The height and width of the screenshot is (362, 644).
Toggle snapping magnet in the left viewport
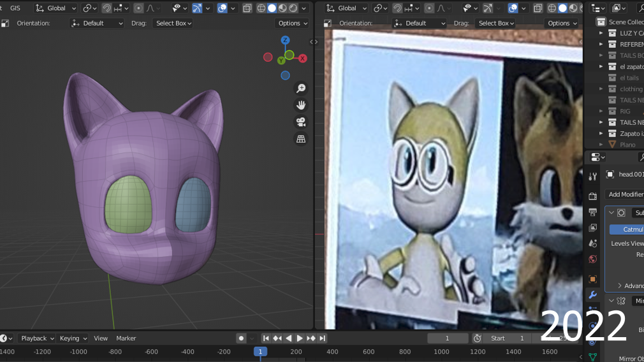click(107, 8)
